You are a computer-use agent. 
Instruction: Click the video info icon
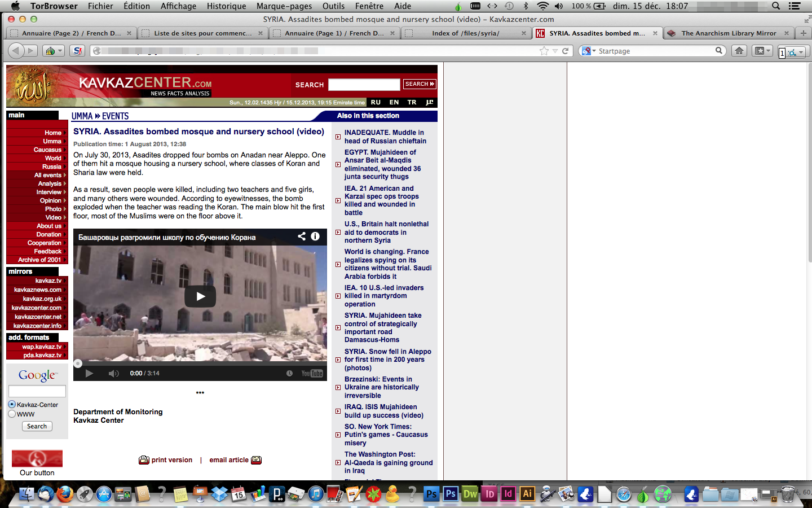(315, 237)
